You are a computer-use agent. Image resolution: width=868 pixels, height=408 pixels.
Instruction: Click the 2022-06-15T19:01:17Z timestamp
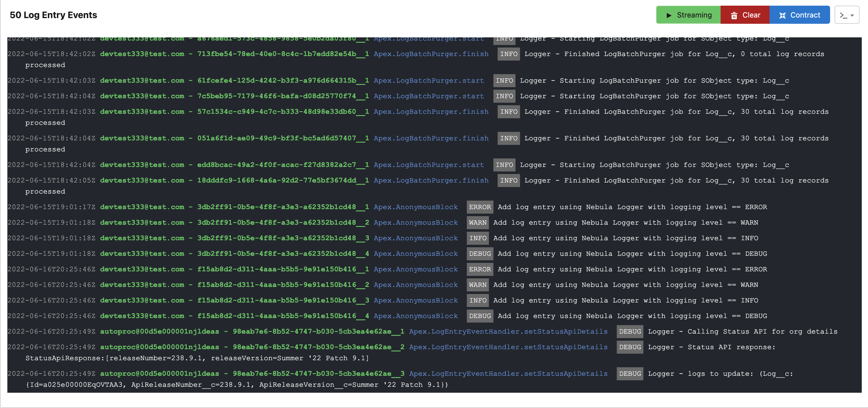(51, 207)
